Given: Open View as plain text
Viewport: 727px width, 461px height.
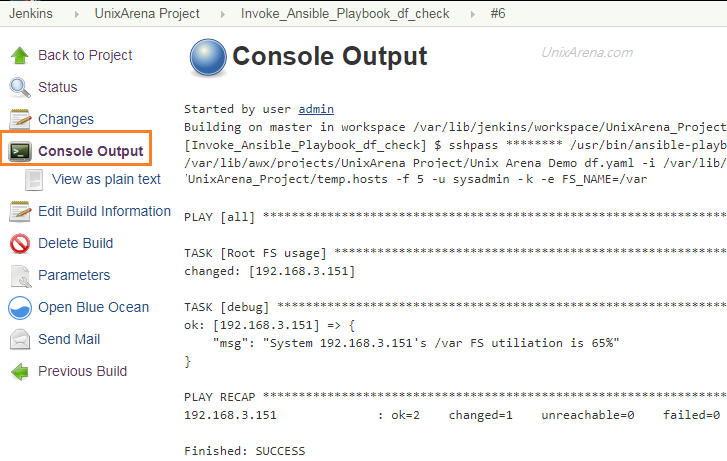Looking at the screenshot, I should [106, 179].
